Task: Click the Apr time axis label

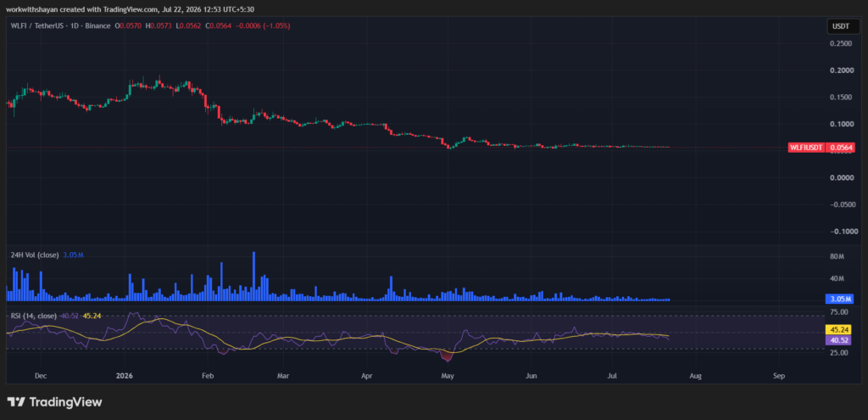Action: (x=366, y=376)
